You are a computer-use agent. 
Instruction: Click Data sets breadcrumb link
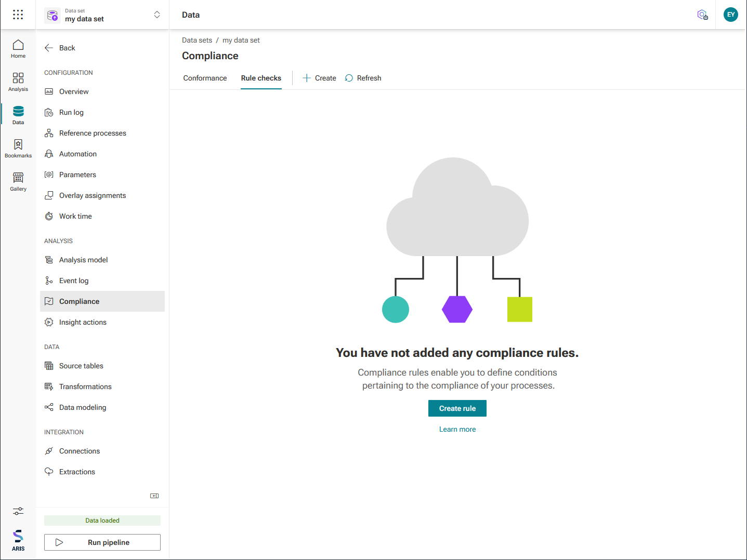(x=197, y=40)
